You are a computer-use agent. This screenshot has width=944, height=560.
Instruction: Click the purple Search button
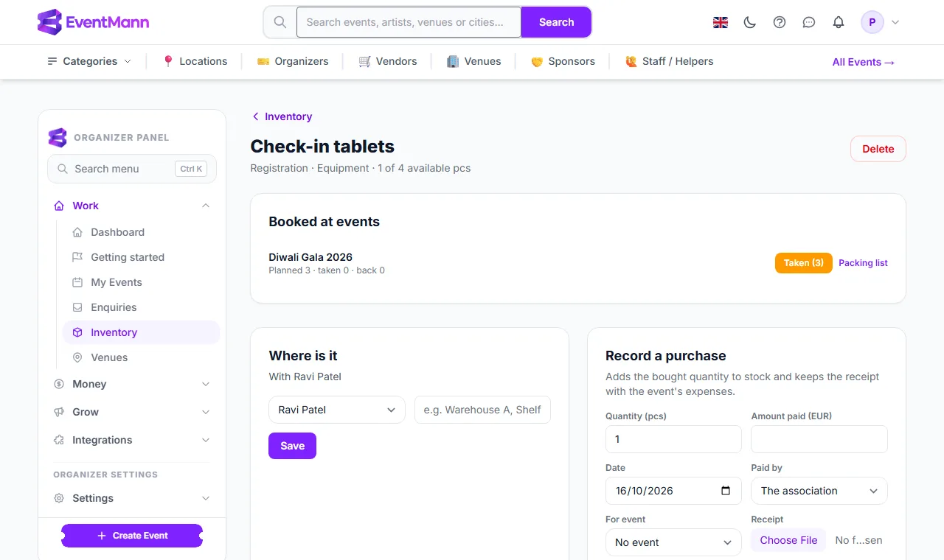(556, 22)
